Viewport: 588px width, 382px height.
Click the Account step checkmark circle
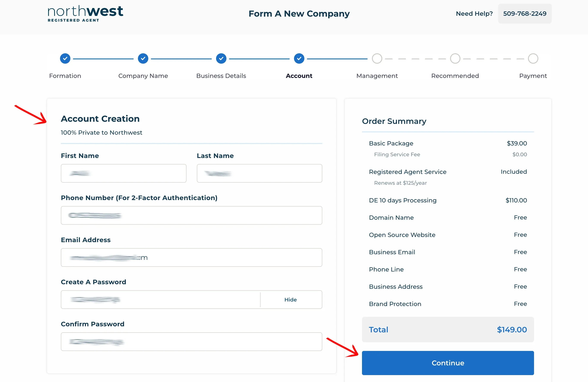(299, 58)
